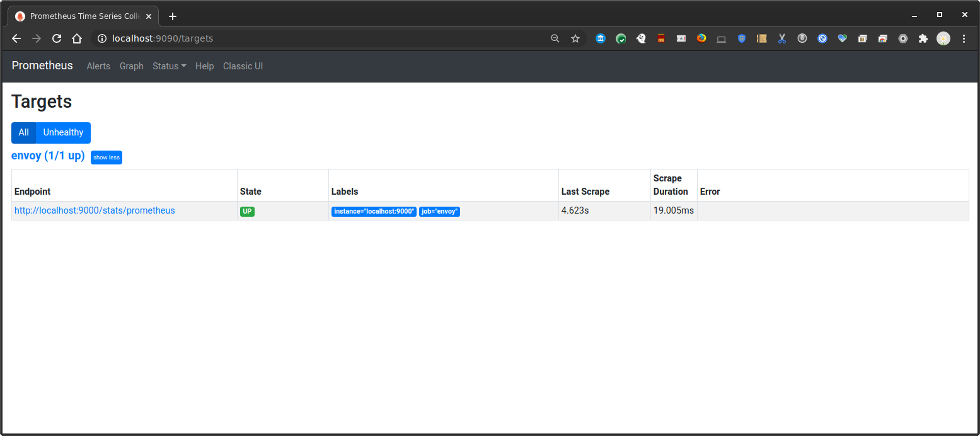Open the browser home page icon
Image resolution: width=980 pixels, height=436 pixels.
[77, 38]
